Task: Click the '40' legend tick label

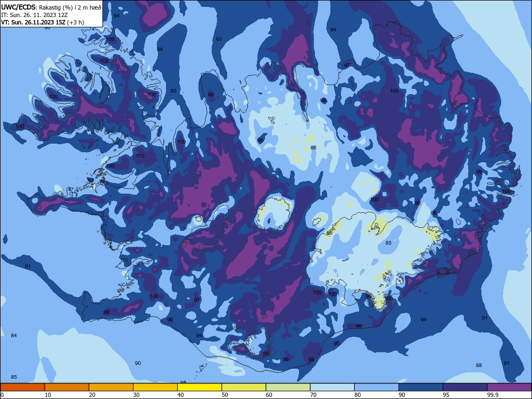Action: 180,395
